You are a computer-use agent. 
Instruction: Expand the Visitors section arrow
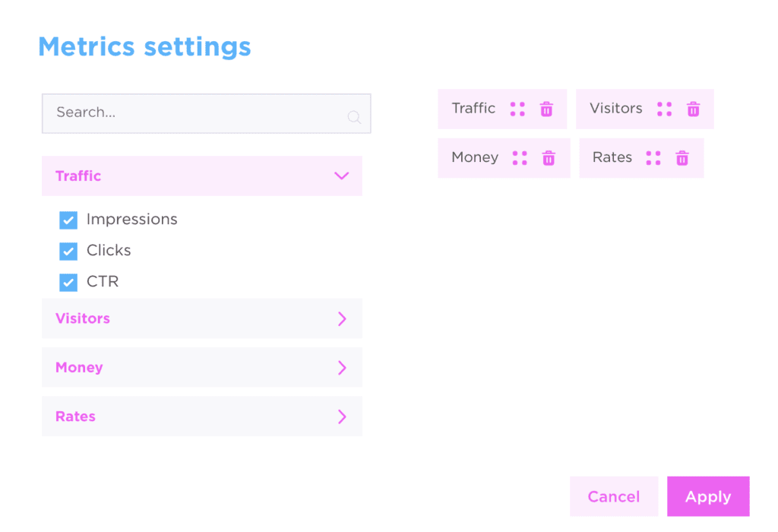tap(342, 318)
